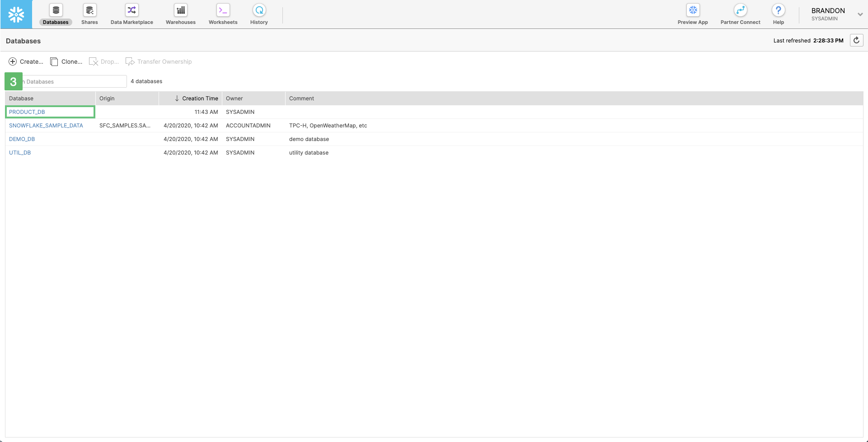The height and width of the screenshot is (442, 868).
Task: Click the Snowflake logo icon
Action: click(x=16, y=14)
